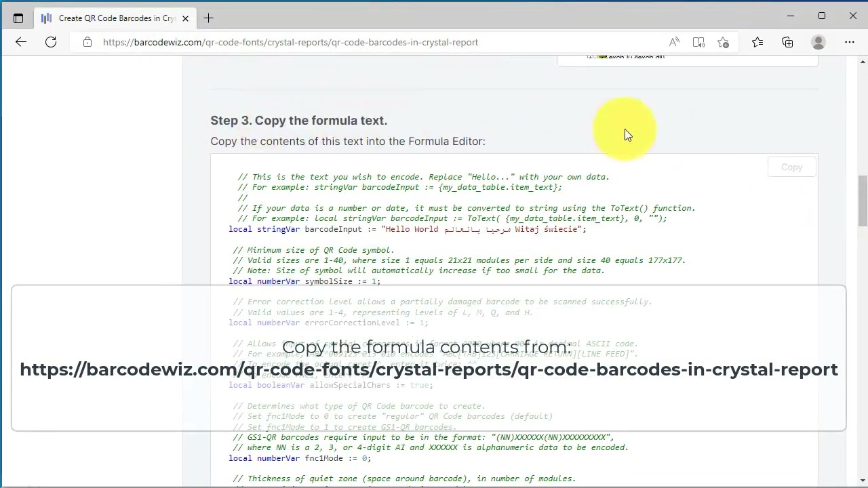Open the Favorites list
The image size is (868, 488).
(757, 42)
